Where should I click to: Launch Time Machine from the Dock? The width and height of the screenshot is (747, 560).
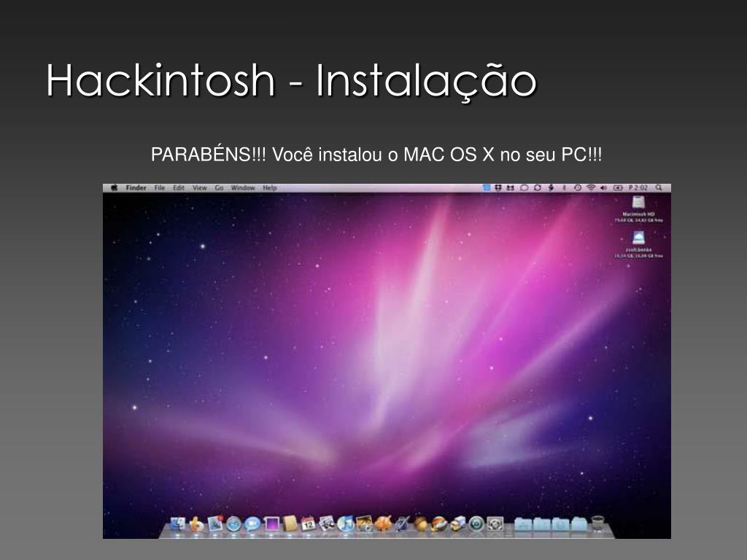pos(476,524)
